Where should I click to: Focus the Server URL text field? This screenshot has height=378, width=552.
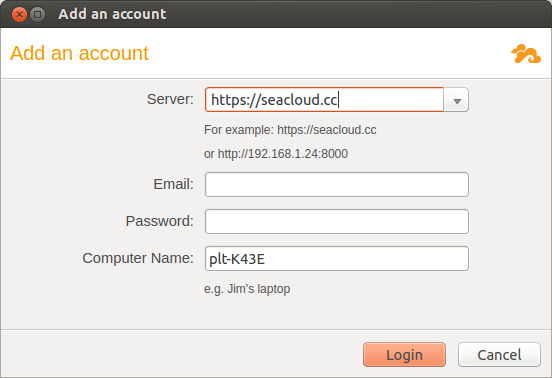(324, 100)
